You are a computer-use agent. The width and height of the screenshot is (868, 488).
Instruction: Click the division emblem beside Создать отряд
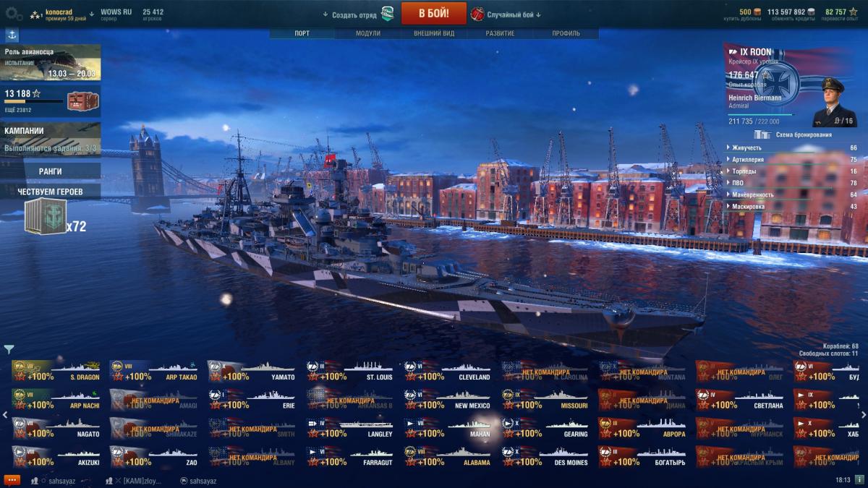(388, 14)
